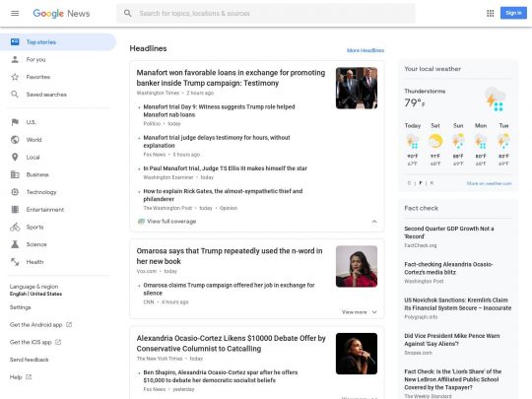Click the Today forecast storm icon
Image resolution: width=532 pixels, height=399 pixels.
tap(413, 141)
